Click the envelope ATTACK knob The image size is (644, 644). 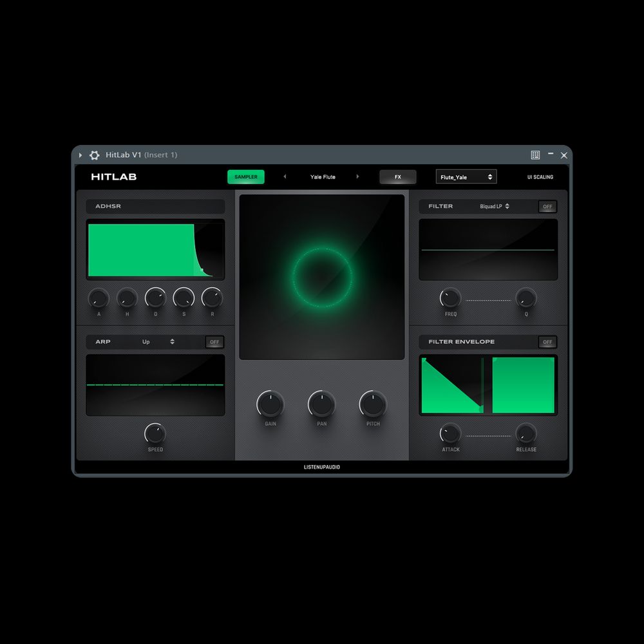(x=450, y=433)
